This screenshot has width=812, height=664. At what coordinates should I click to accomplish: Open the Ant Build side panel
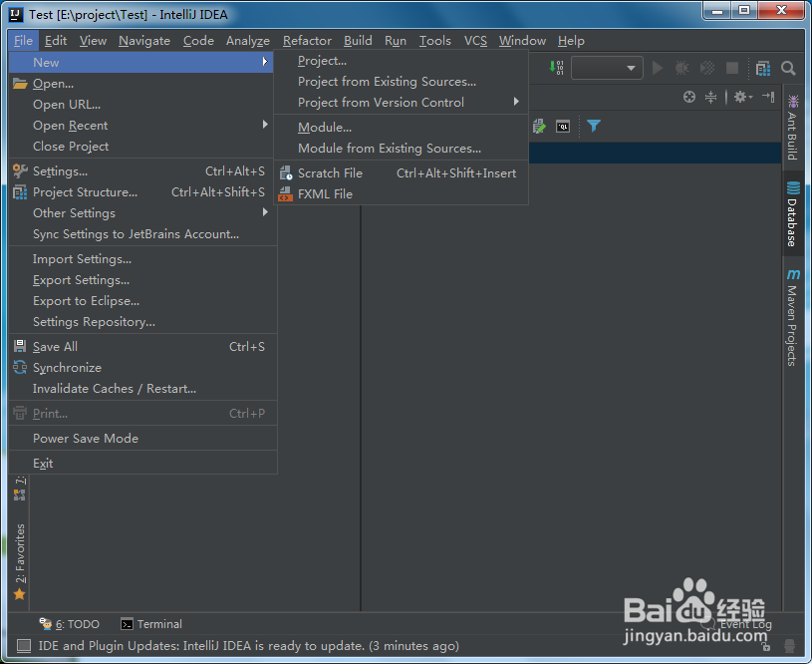[792, 127]
